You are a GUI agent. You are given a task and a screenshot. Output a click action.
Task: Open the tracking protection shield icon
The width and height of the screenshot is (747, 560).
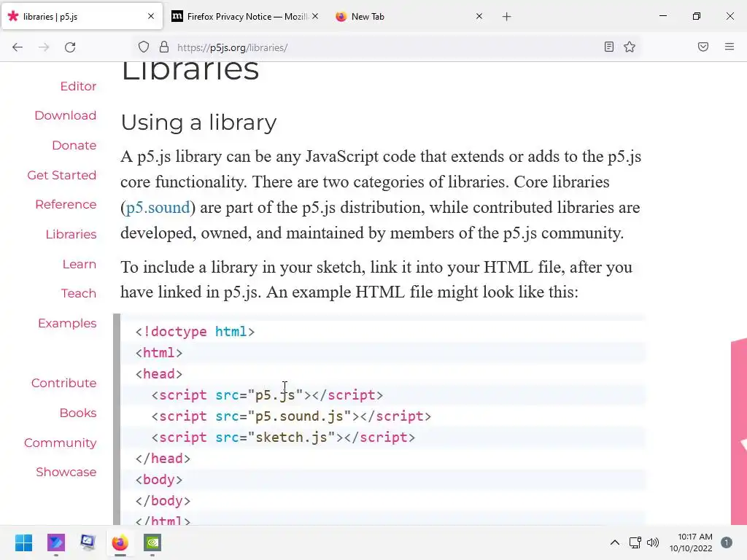[x=144, y=47]
